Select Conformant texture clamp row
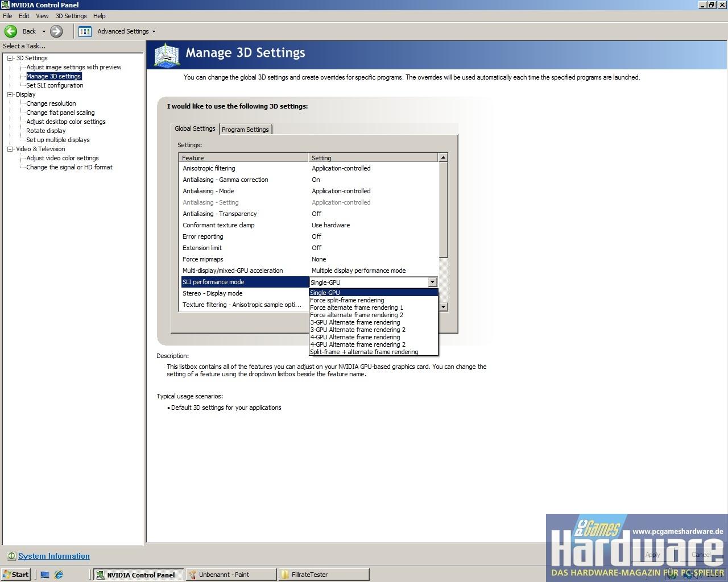 (x=309, y=225)
